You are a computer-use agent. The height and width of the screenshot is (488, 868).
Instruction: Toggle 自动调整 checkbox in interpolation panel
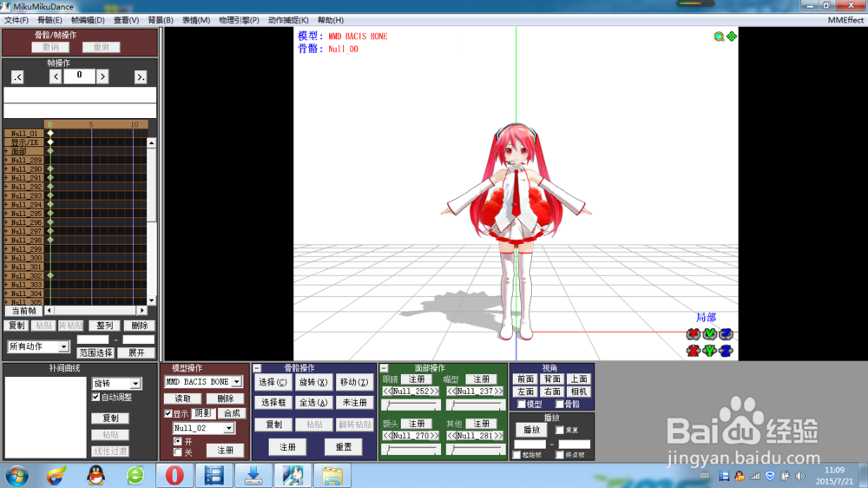tap(95, 397)
